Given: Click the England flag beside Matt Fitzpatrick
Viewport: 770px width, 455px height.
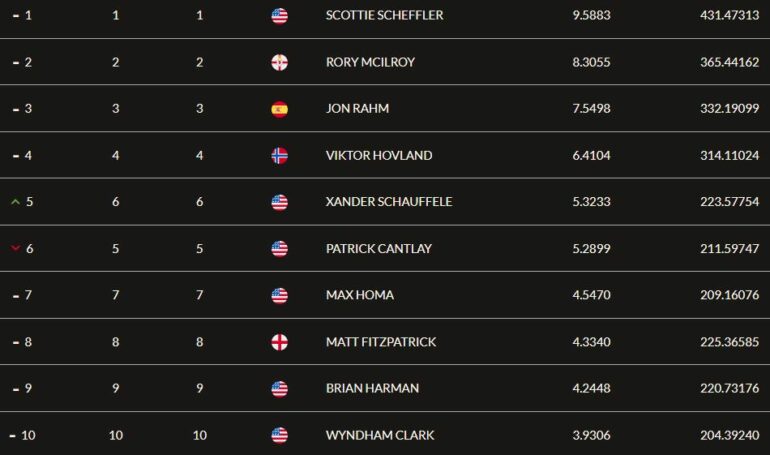Looking at the screenshot, I should point(279,342).
